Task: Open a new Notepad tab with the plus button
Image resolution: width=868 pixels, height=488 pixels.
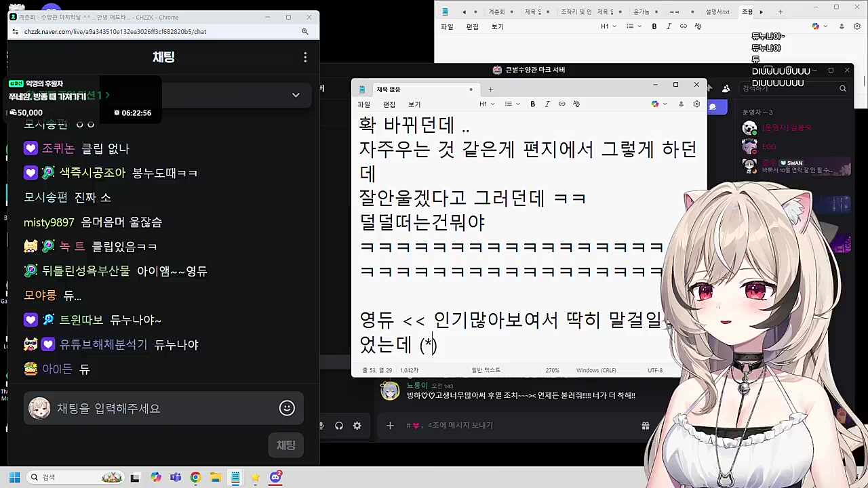Action: point(490,89)
